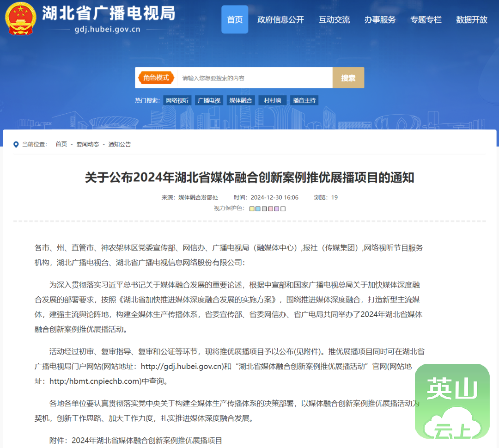Viewport: 499px width, 448px height.
Task: Click the location pin icon in breadcrumb
Action: (16, 144)
